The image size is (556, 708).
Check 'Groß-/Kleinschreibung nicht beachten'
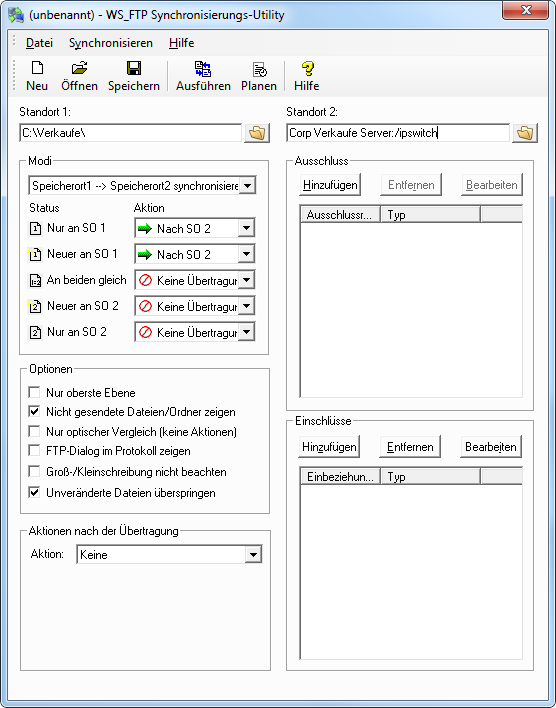click(x=34, y=471)
